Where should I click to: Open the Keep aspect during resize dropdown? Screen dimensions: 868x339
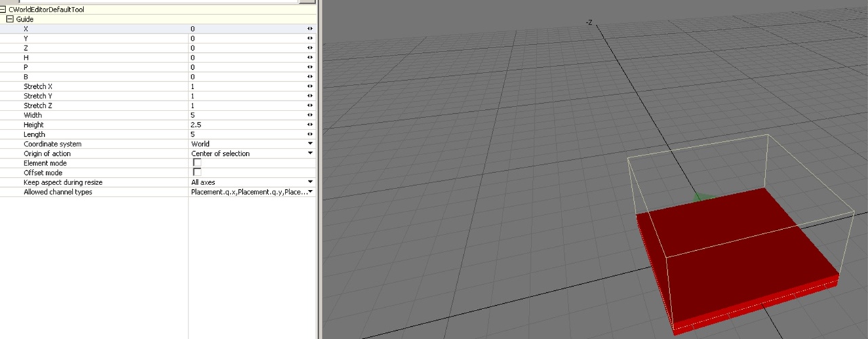tap(310, 182)
